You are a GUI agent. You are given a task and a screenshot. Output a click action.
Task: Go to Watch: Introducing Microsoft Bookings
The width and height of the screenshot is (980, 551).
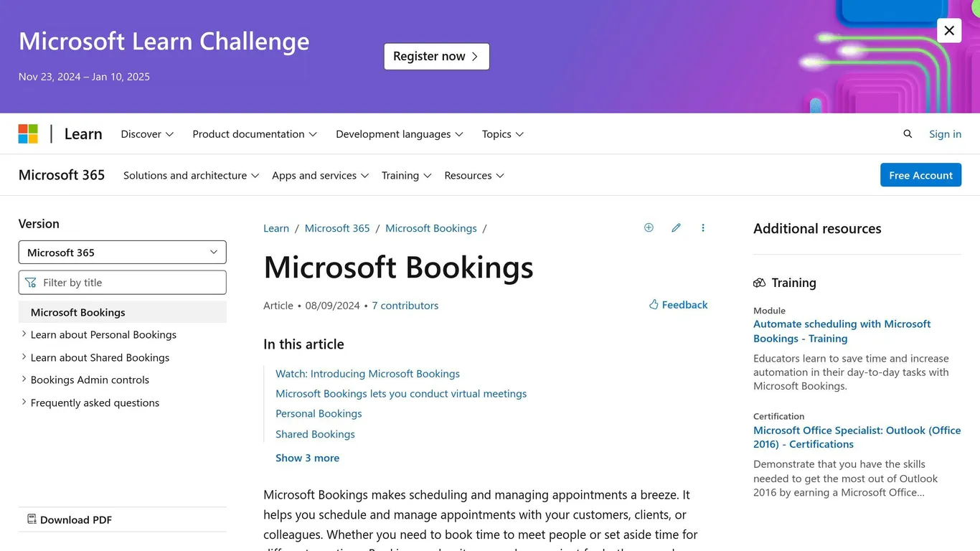coord(367,373)
